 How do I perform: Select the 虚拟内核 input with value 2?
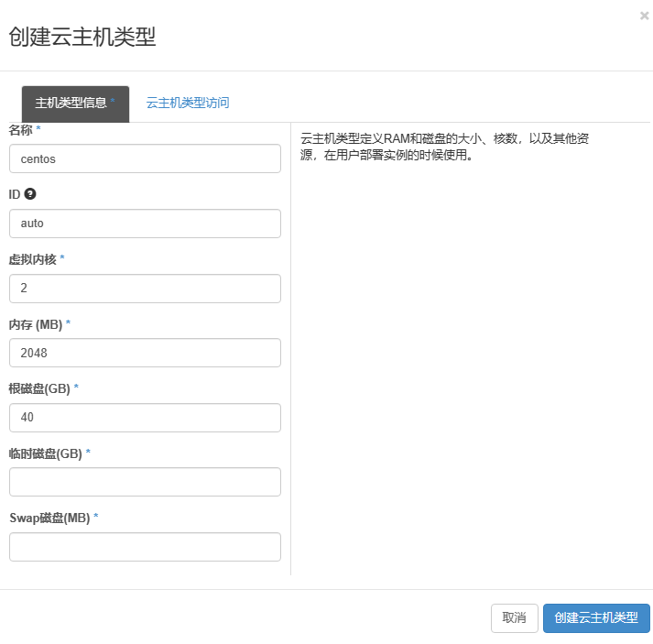(x=145, y=289)
